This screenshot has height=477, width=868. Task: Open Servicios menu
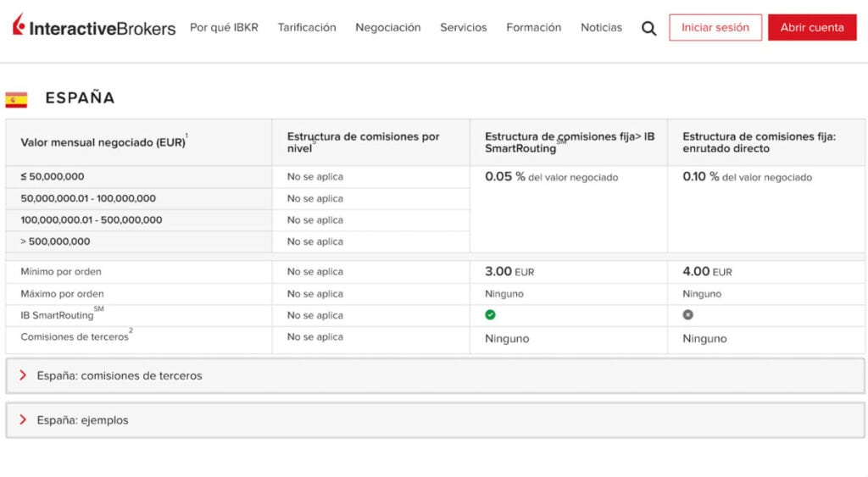464,28
